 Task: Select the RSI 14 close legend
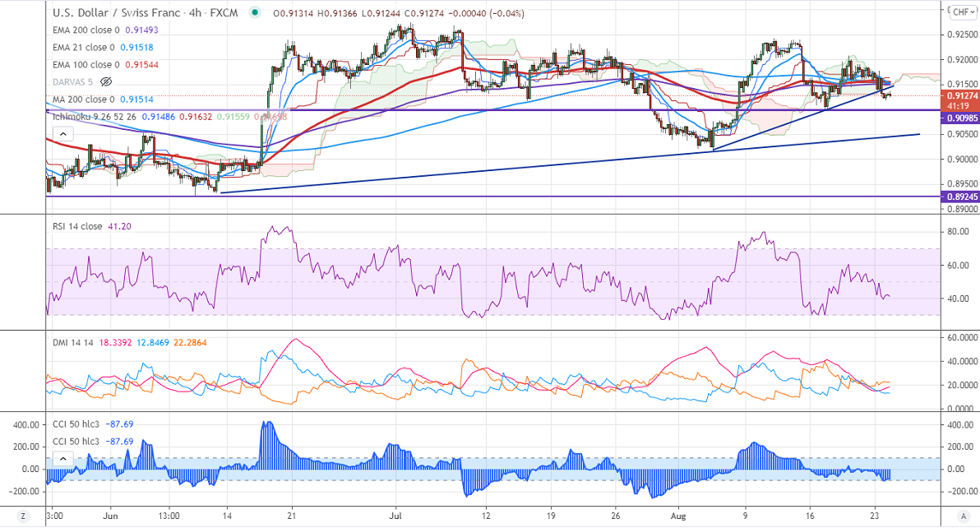coord(77,226)
